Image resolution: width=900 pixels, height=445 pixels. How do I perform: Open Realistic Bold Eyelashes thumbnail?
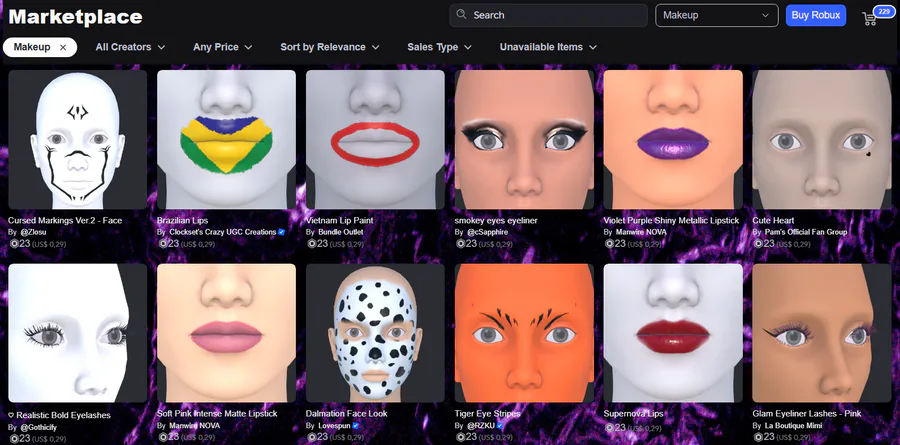tap(77, 333)
